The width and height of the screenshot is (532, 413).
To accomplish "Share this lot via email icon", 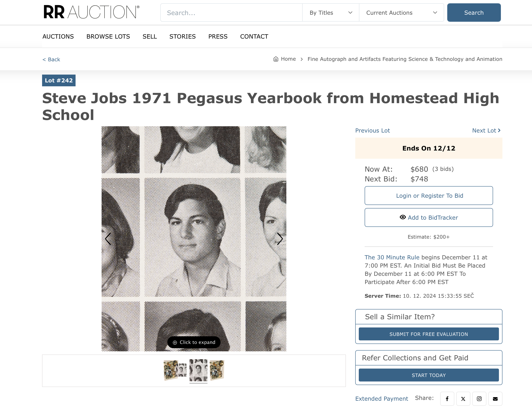I will pyautogui.click(x=495, y=399).
